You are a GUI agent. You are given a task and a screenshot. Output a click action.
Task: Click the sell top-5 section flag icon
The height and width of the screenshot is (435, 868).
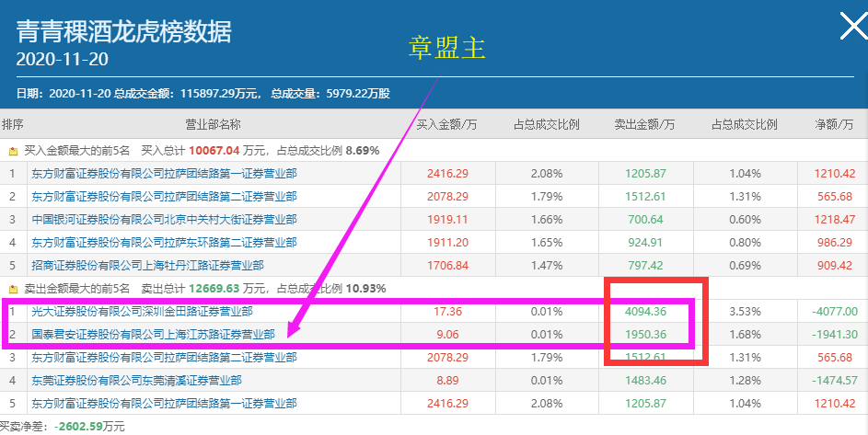coord(13,289)
